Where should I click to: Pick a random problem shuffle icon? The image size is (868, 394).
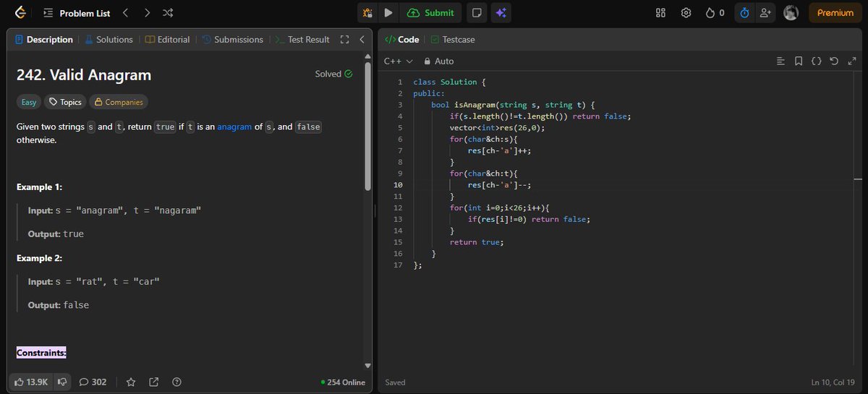[x=168, y=13]
